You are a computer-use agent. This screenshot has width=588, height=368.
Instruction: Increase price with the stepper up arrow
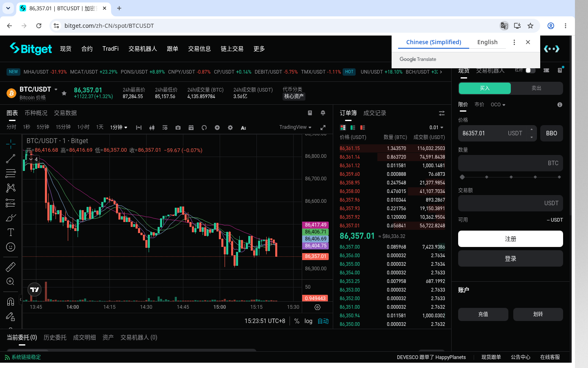click(x=532, y=130)
